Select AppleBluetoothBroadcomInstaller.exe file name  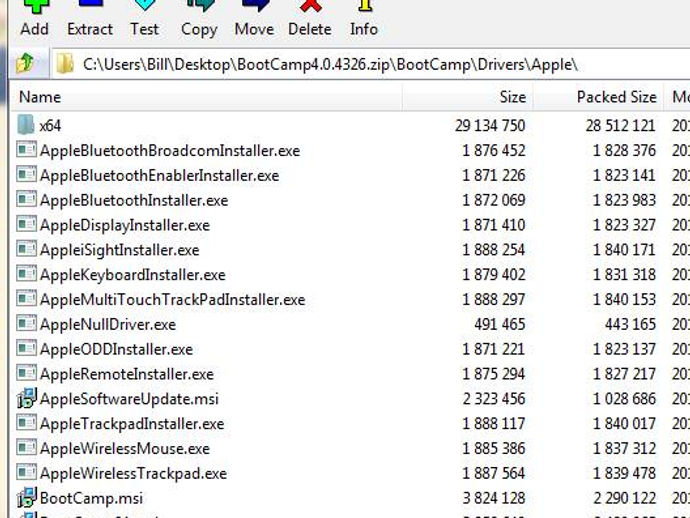tap(170, 151)
